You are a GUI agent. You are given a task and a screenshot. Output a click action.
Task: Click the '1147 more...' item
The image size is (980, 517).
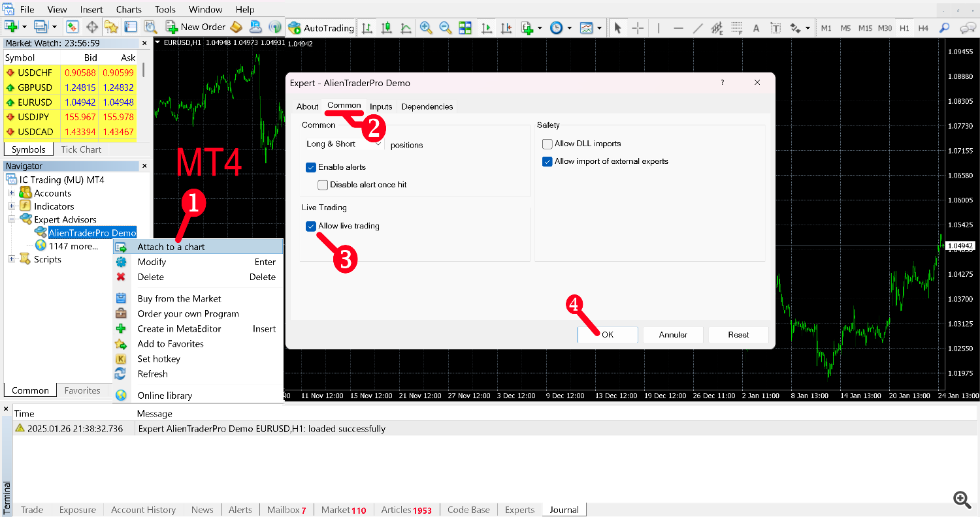pos(73,246)
